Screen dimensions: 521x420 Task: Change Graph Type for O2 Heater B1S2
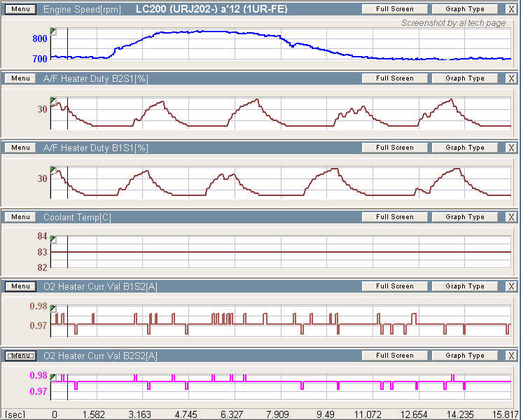pyautogui.click(x=465, y=286)
